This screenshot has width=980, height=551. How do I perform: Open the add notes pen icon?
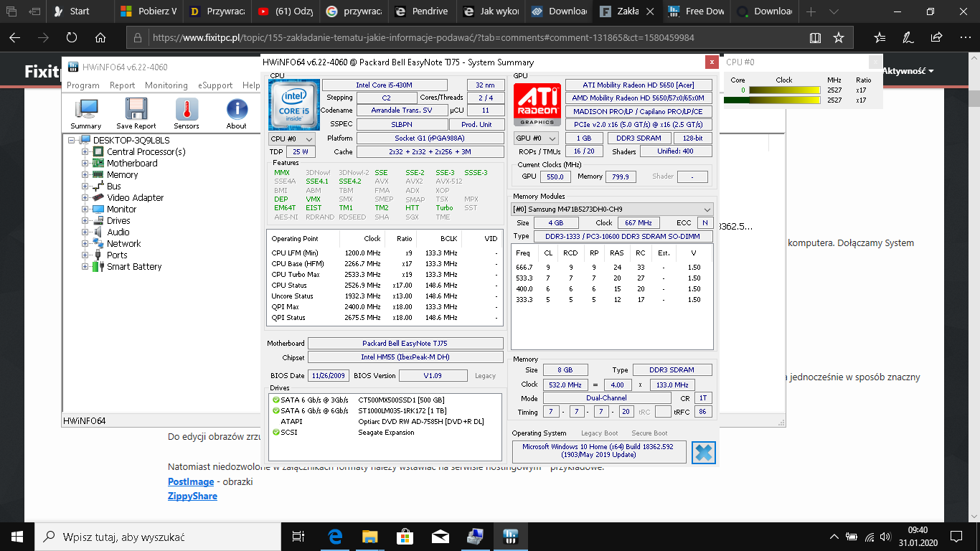coord(908,38)
